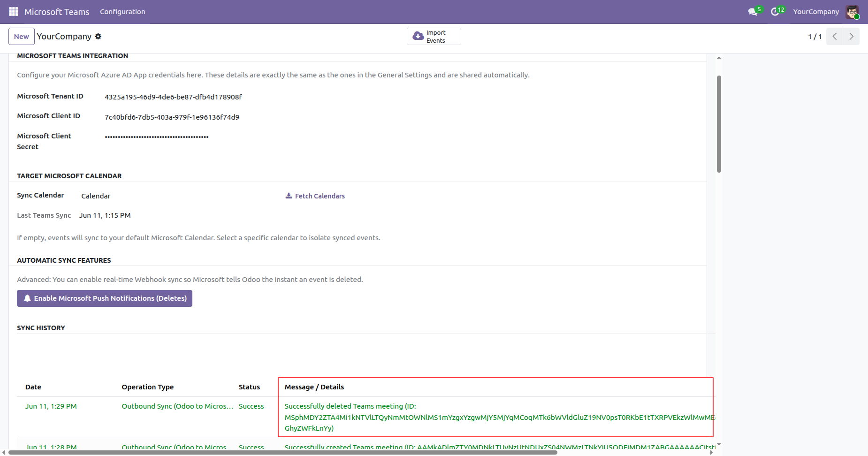Click the Import Events cloud button

434,37
